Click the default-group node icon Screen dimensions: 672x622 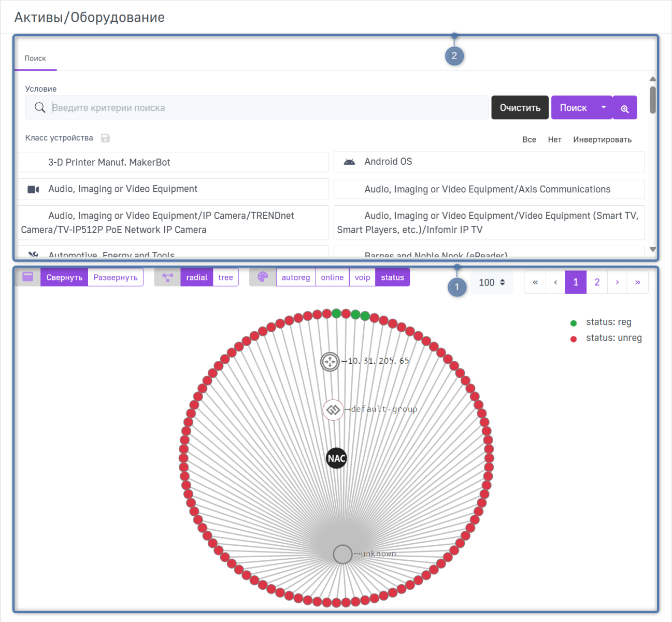(x=333, y=409)
